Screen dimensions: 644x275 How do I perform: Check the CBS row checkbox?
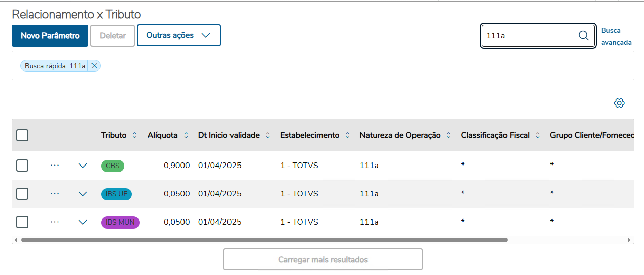click(22, 166)
